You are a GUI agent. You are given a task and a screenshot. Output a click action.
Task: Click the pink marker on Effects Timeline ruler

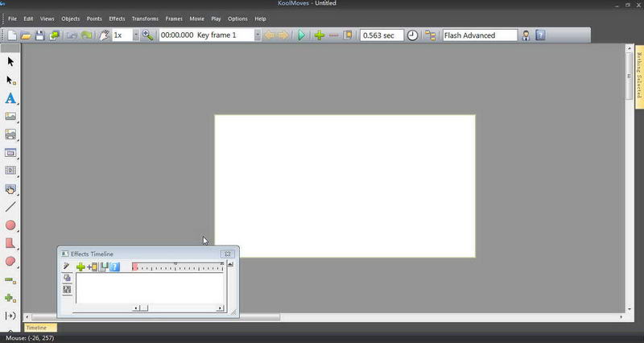134,267
